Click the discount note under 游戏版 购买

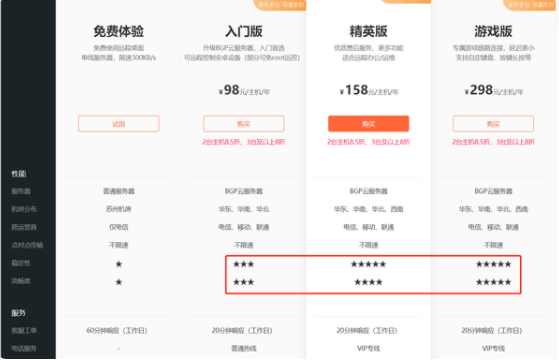pyautogui.click(x=493, y=142)
